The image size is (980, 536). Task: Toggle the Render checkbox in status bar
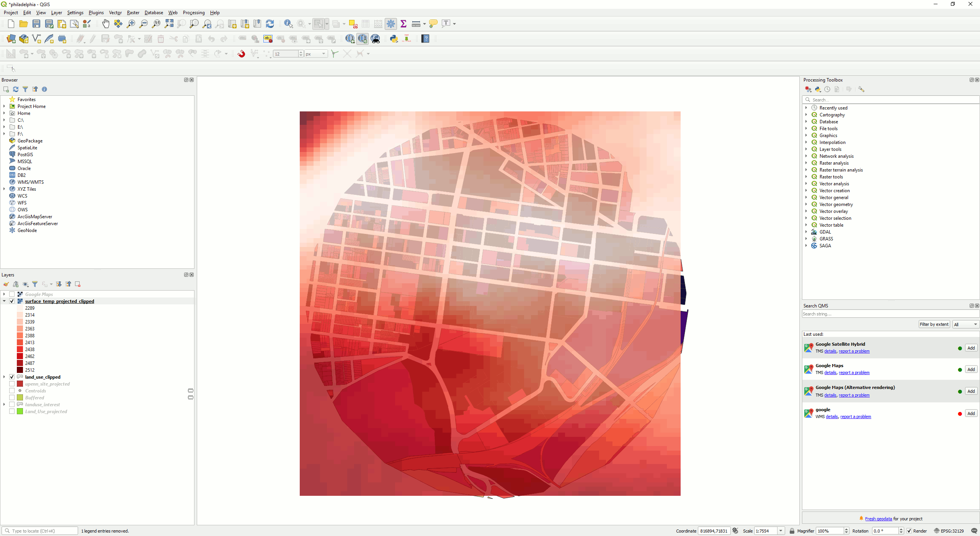tap(909, 531)
